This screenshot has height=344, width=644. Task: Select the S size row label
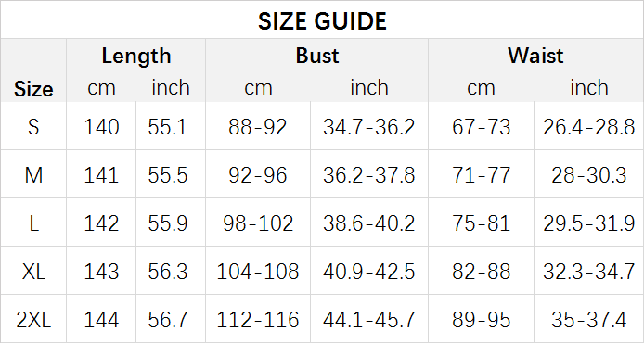pos(33,127)
